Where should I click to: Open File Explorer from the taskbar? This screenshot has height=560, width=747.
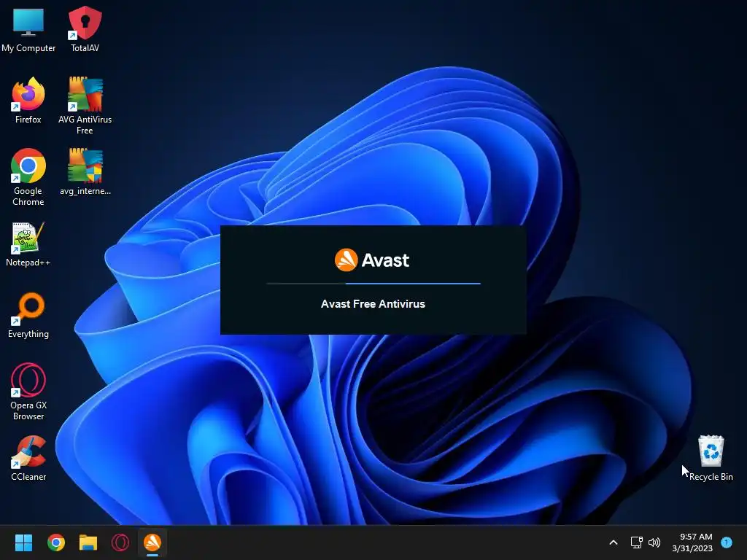click(88, 542)
